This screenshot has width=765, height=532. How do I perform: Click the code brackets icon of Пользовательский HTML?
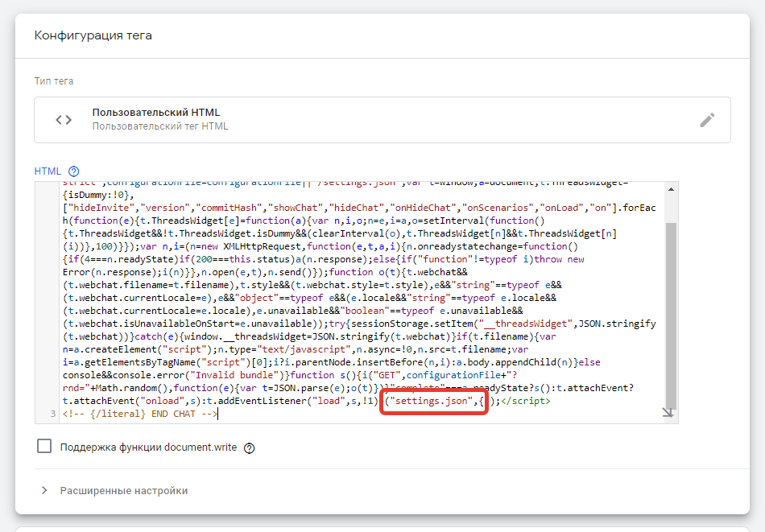click(x=64, y=120)
